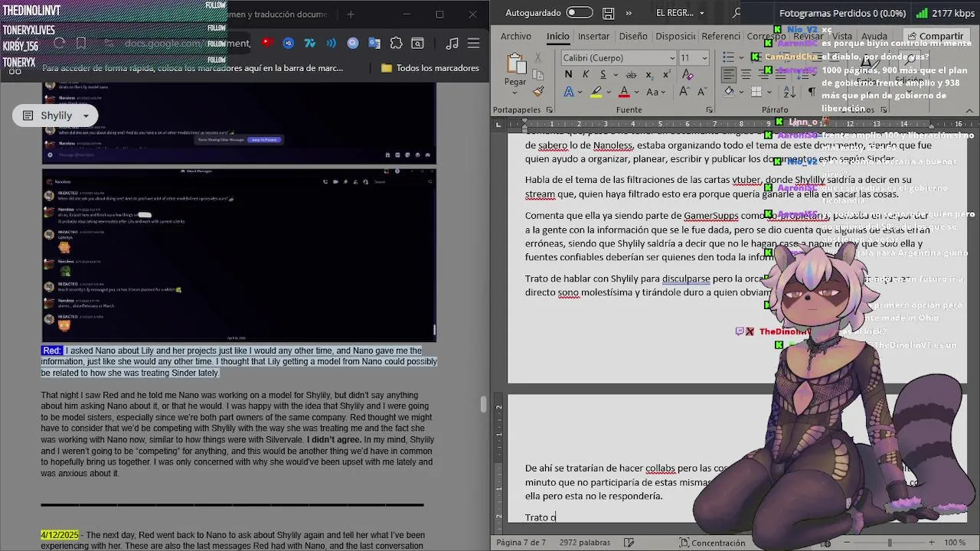
Task: Click the search magnifier in Word title bar
Action: [737, 13]
